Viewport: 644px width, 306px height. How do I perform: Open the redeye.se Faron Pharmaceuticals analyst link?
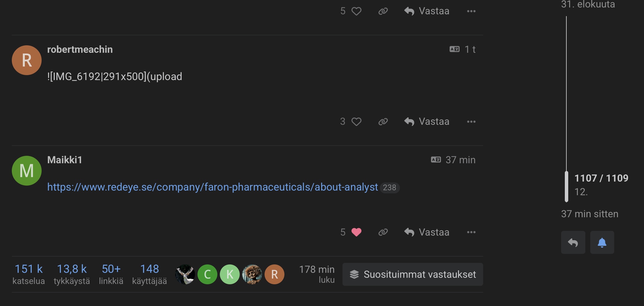click(212, 187)
